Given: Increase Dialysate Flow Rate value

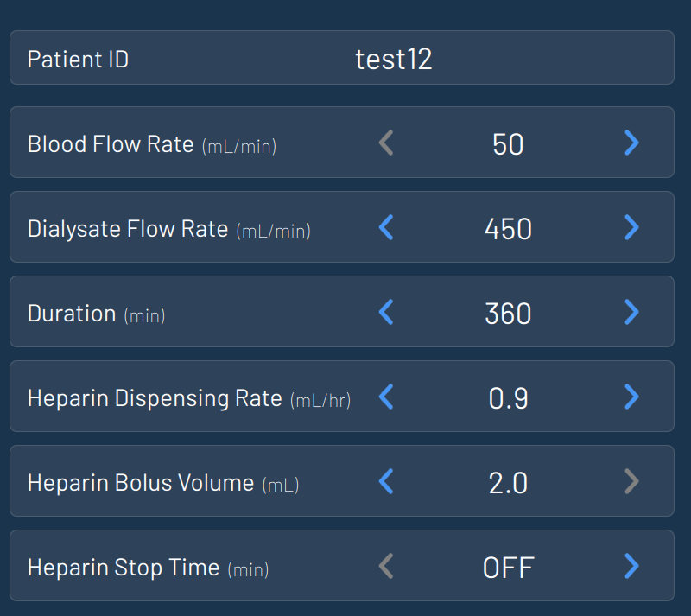Looking at the screenshot, I should pyautogui.click(x=631, y=227).
